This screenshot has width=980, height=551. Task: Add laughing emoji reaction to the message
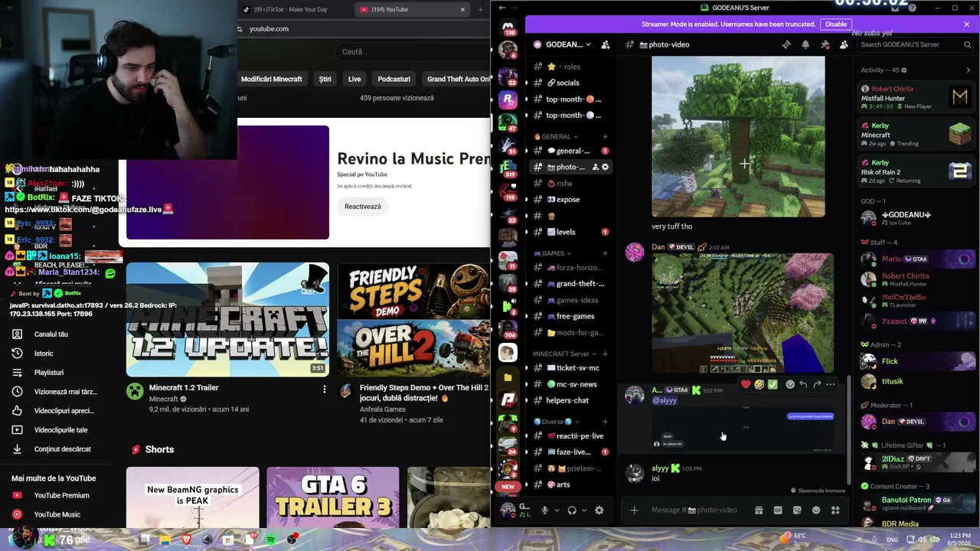[x=759, y=384]
